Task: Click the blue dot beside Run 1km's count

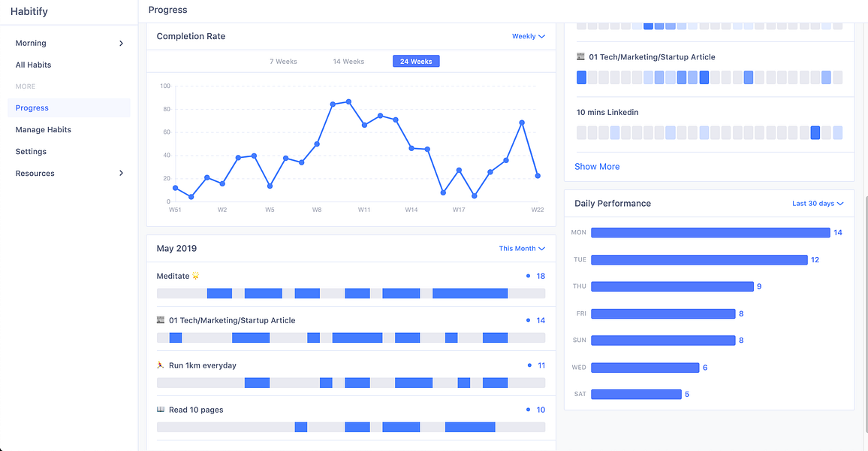Action: pyautogui.click(x=531, y=365)
